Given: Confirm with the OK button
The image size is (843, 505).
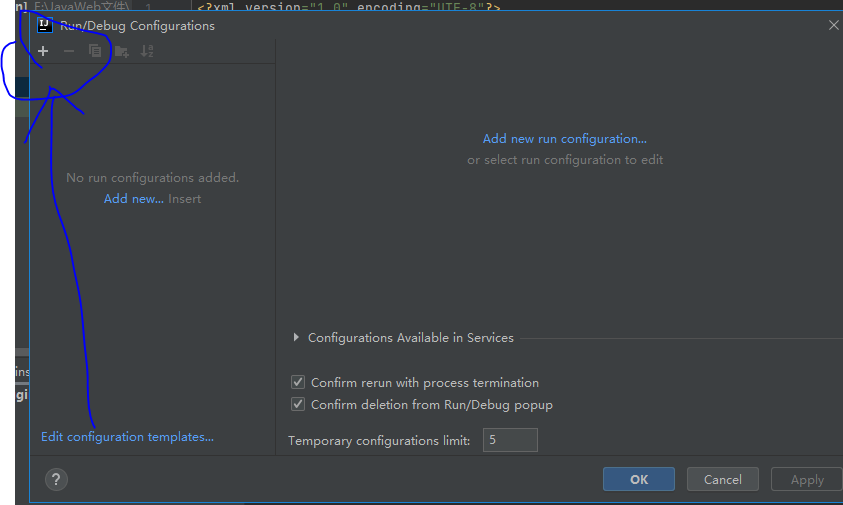Looking at the screenshot, I should [x=639, y=479].
